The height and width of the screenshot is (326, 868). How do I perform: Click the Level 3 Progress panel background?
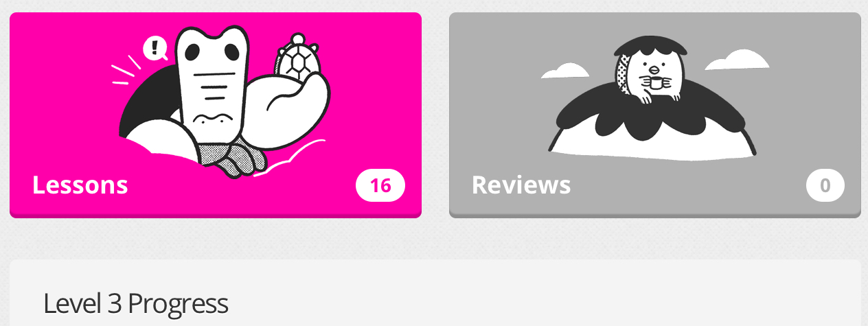click(x=435, y=293)
